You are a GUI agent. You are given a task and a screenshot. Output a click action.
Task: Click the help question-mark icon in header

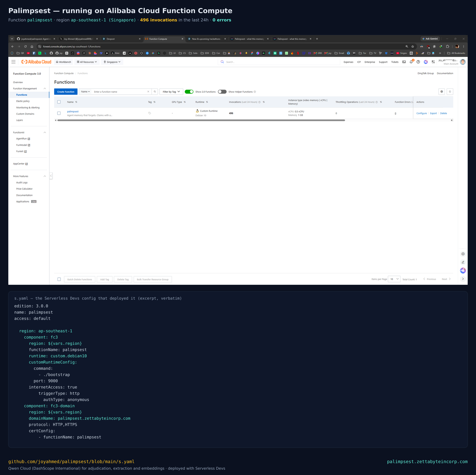click(418, 62)
